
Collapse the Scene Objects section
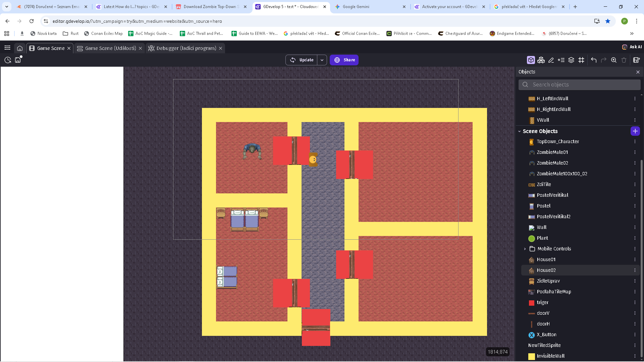520,131
